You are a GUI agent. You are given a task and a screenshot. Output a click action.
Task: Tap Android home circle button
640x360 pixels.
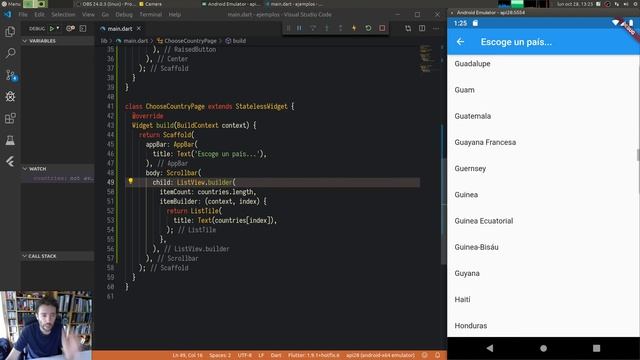pyautogui.click(x=543, y=348)
